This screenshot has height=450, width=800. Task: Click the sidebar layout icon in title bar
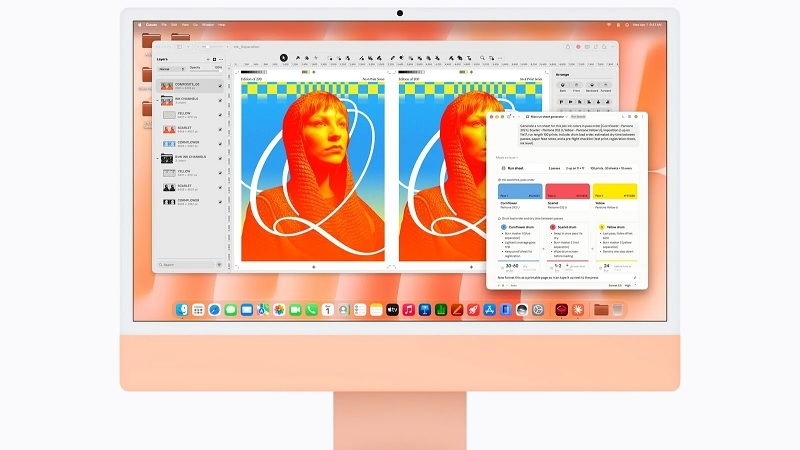180,47
